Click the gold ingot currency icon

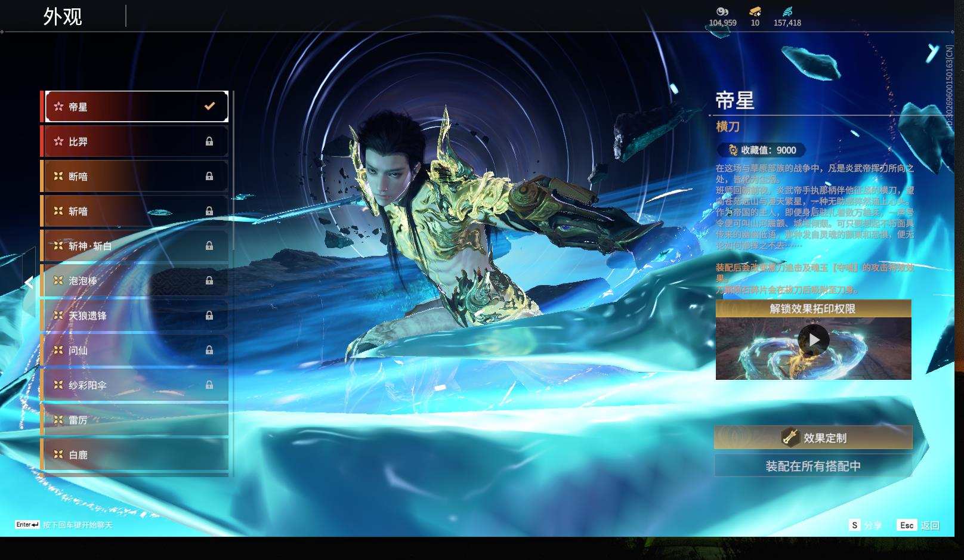coord(755,11)
